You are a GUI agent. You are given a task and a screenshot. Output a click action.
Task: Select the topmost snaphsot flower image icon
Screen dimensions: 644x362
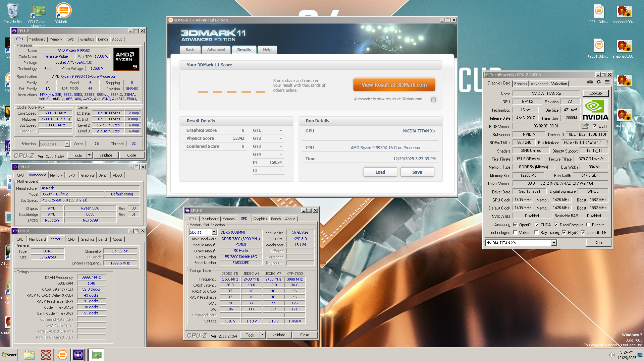click(x=624, y=14)
